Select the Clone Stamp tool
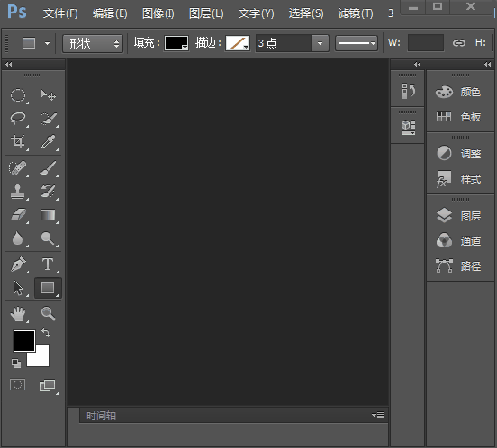This screenshot has height=448, width=497. coord(18,192)
